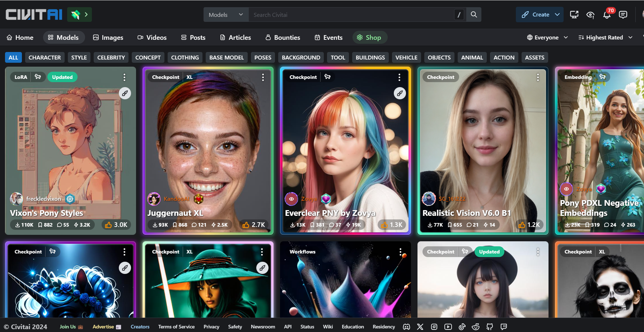Filter by POSES category
644x332 pixels.
pos(263,57)
